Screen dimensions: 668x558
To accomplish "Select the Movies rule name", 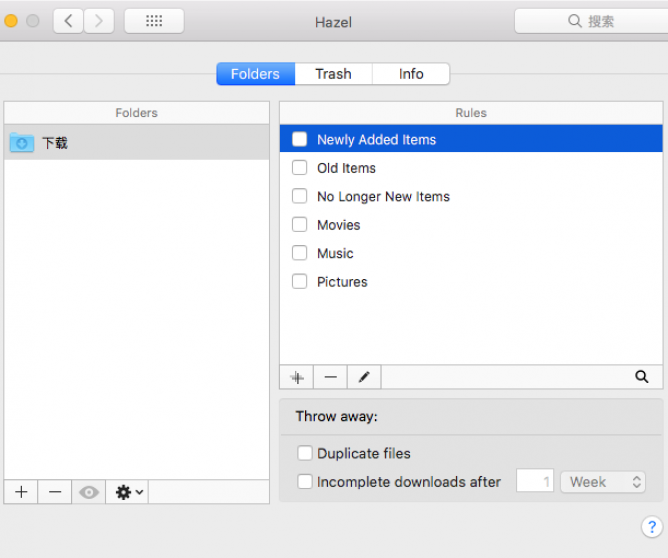I will 339,225.
